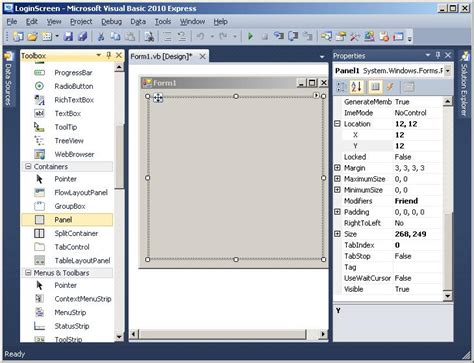474x363 pixels.
Task: Click the Step Into debug icon
Action: pos(278,36)
